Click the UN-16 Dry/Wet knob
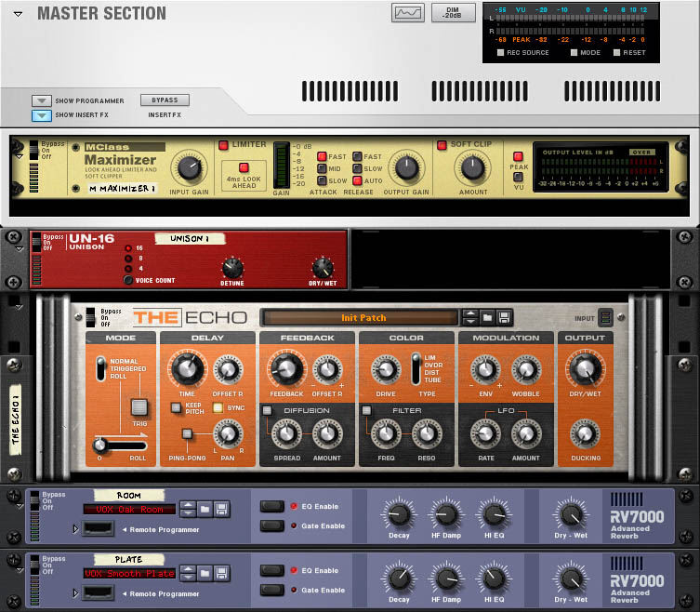This screenshot has height=612, width=700. [x=323, y=268]
